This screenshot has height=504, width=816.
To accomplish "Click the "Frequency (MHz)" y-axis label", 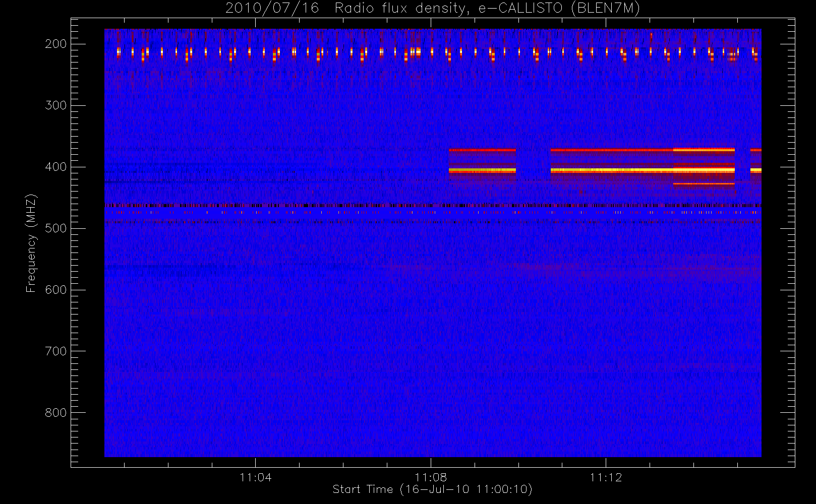I will point(31,243).
